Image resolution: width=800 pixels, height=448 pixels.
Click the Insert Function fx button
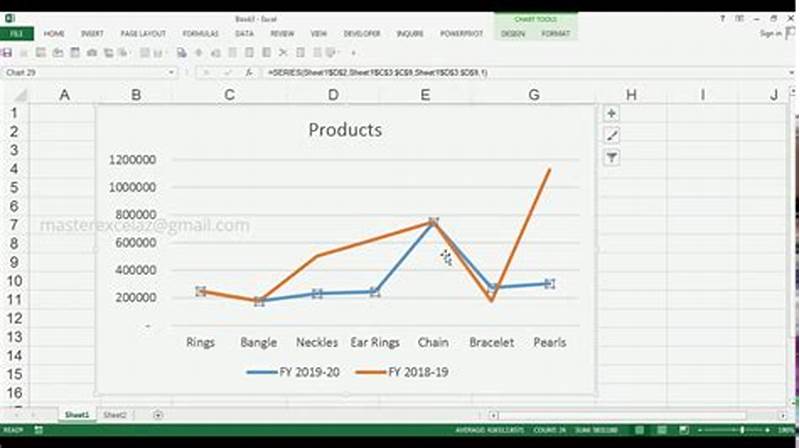249,73
